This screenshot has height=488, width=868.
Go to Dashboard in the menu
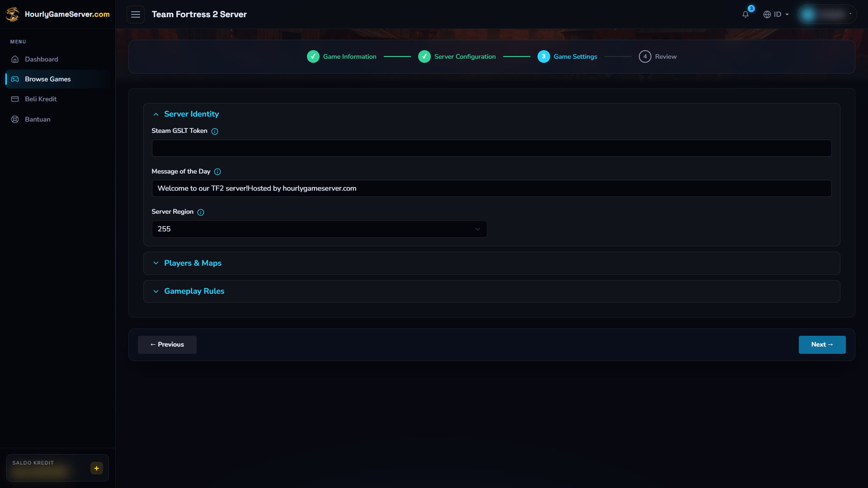(57, 59)
